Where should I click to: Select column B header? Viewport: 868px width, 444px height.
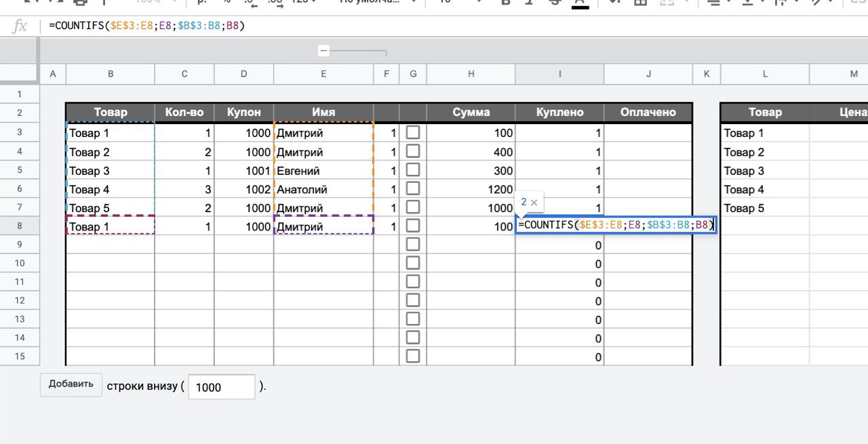[111, 74]
